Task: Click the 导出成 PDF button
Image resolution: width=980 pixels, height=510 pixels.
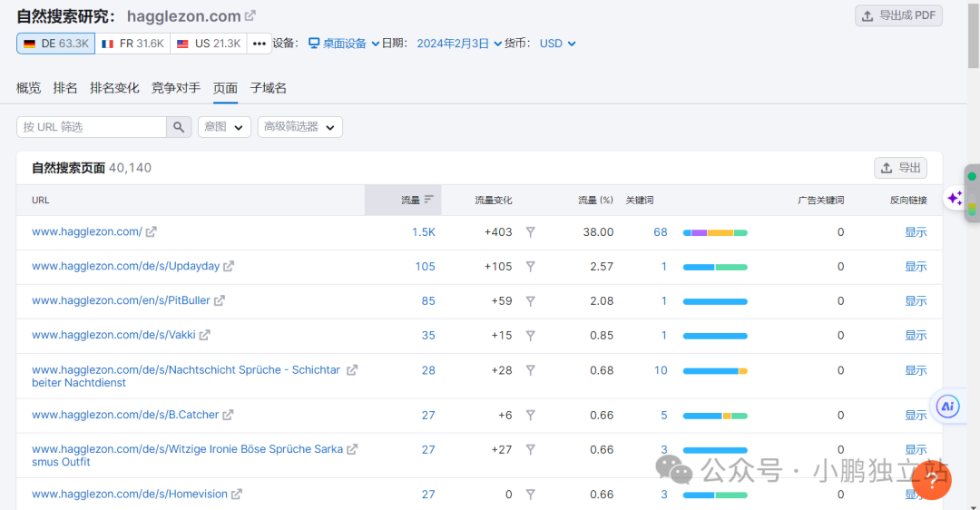Action: point(898,15)
